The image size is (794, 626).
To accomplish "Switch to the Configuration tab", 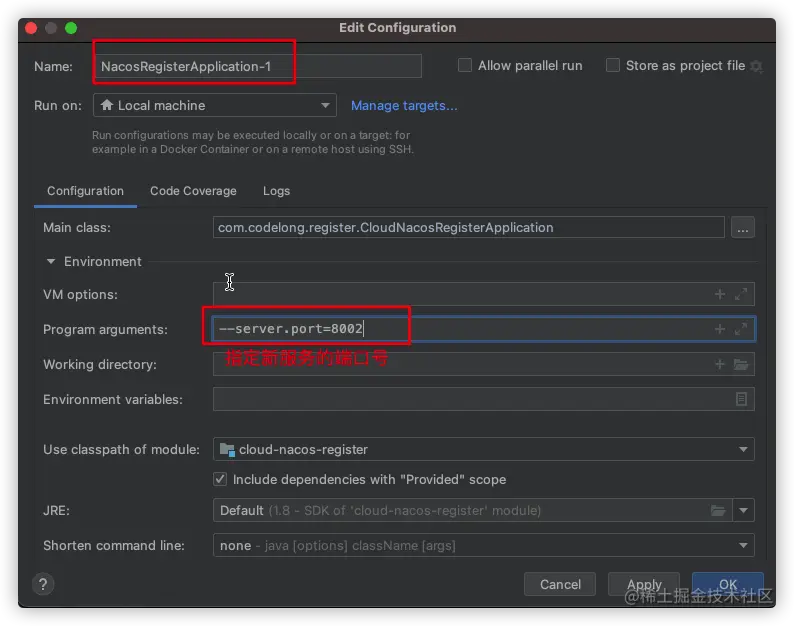I will tap(85, 191).
